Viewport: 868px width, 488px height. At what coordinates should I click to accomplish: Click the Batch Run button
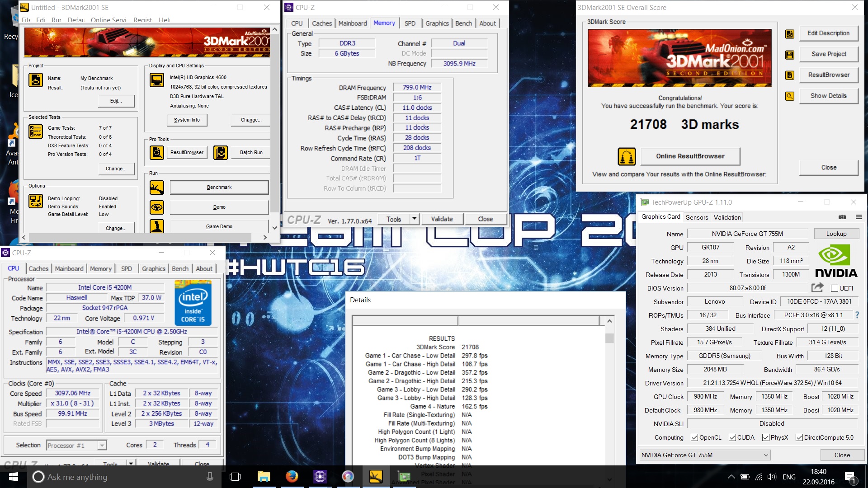point(251,153)
